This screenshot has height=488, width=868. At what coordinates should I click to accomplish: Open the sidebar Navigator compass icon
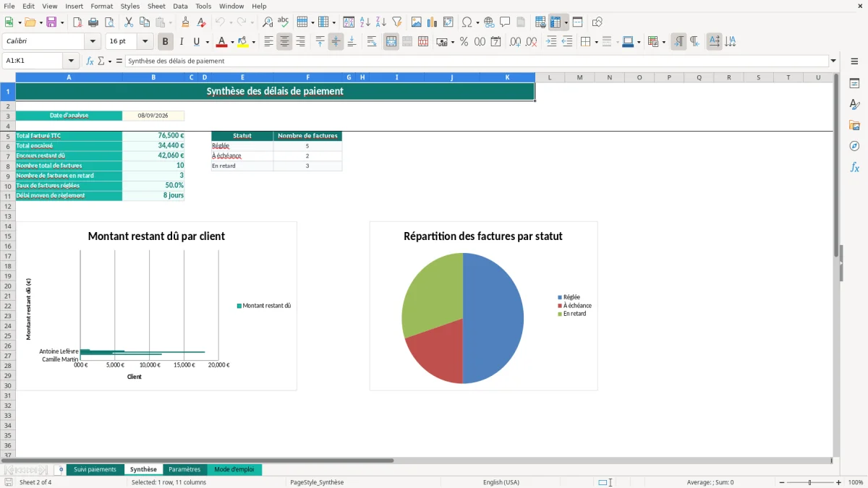coord(854,146)
